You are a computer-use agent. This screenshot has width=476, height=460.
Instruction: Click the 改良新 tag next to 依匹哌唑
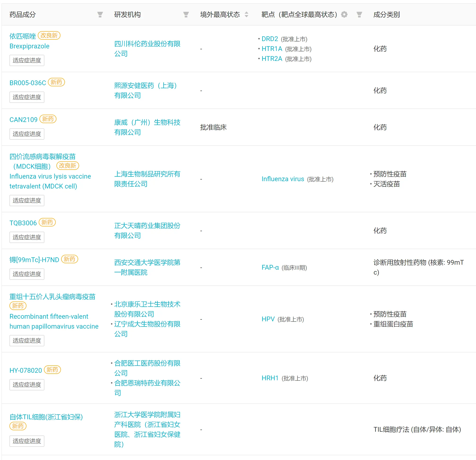click(x=49, y=35)
